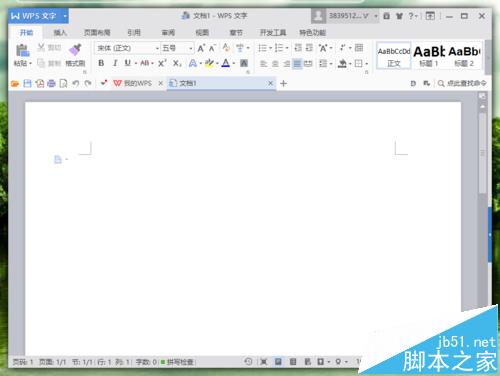
Task: Toggle Bold formatting
Action: 101,63
